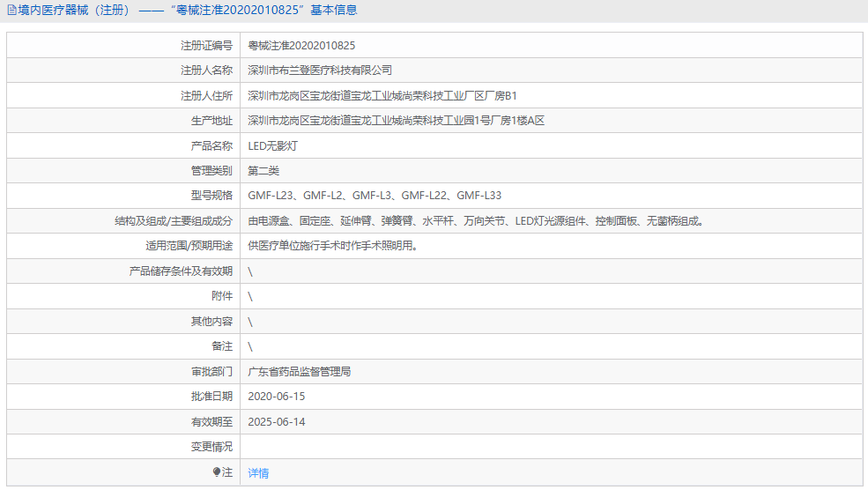Select management class value 第二类
This screenshot has height=490, width=868.
(x=263, y=171)
